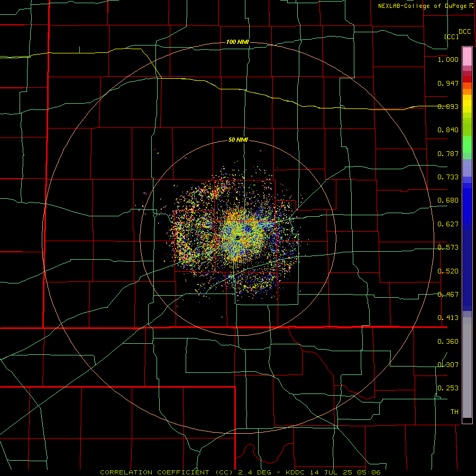Click the 0.360 color scale value
Viewport: 476px width, 476px height.
pos(448,342)
